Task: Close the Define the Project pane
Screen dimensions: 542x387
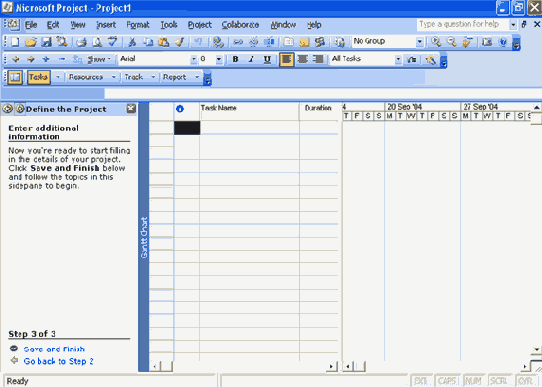Action: click(131, 108)
